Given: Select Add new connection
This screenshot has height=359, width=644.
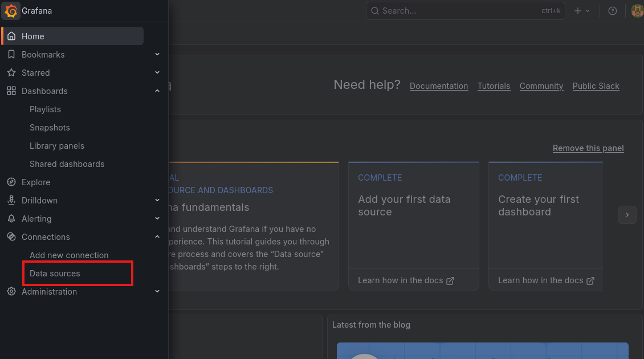Looking at the screenshot, I should [69, 255].
